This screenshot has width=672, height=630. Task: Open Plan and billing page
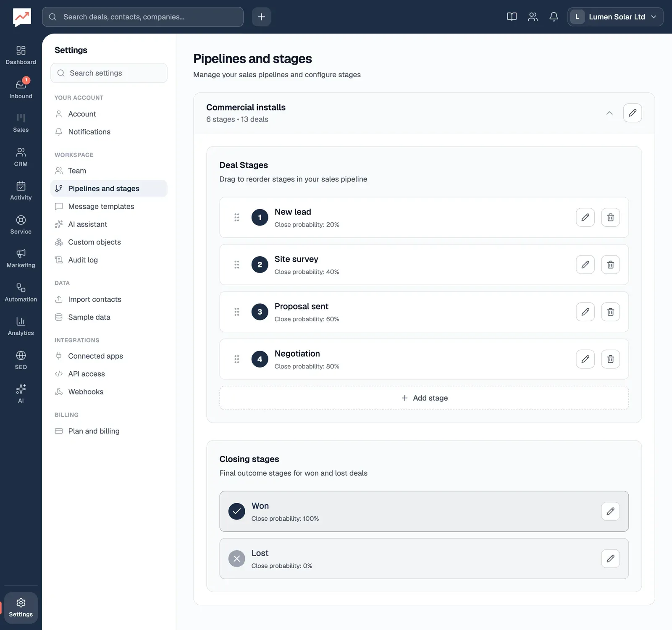tap(109, 431)
